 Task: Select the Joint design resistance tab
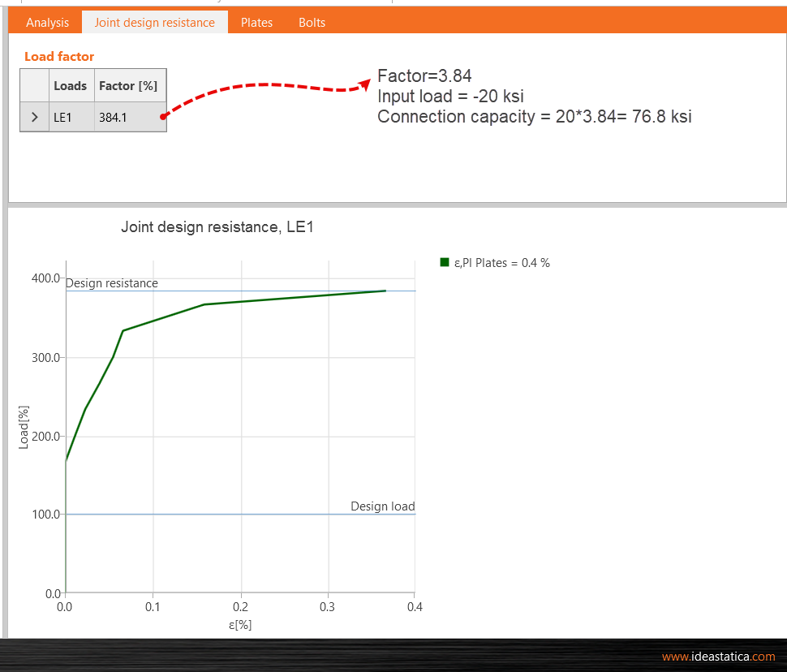(155, 23)
